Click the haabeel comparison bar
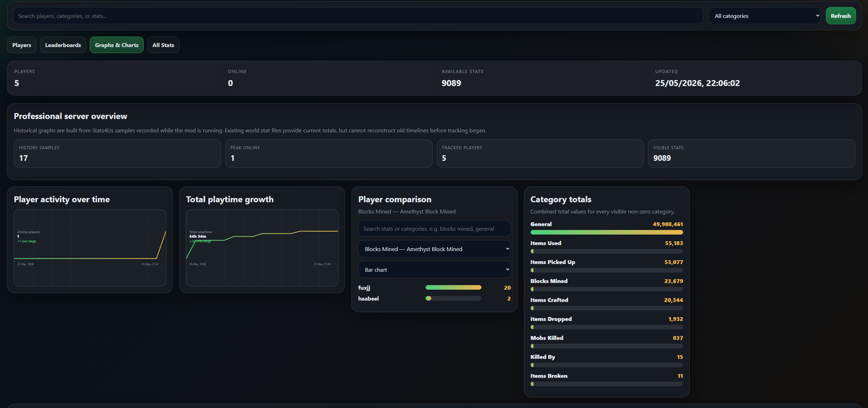The image size is (868, 408). tap(453, 298)
